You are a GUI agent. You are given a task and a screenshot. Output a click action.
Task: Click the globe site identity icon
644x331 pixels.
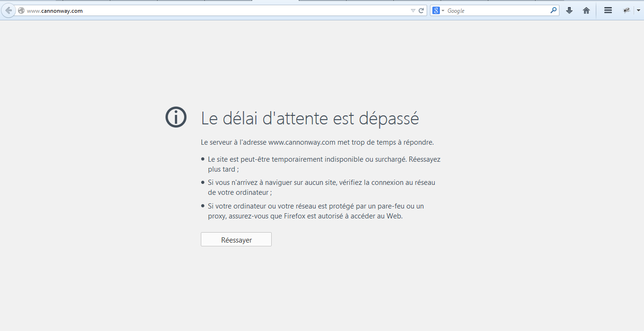point(21,10)
